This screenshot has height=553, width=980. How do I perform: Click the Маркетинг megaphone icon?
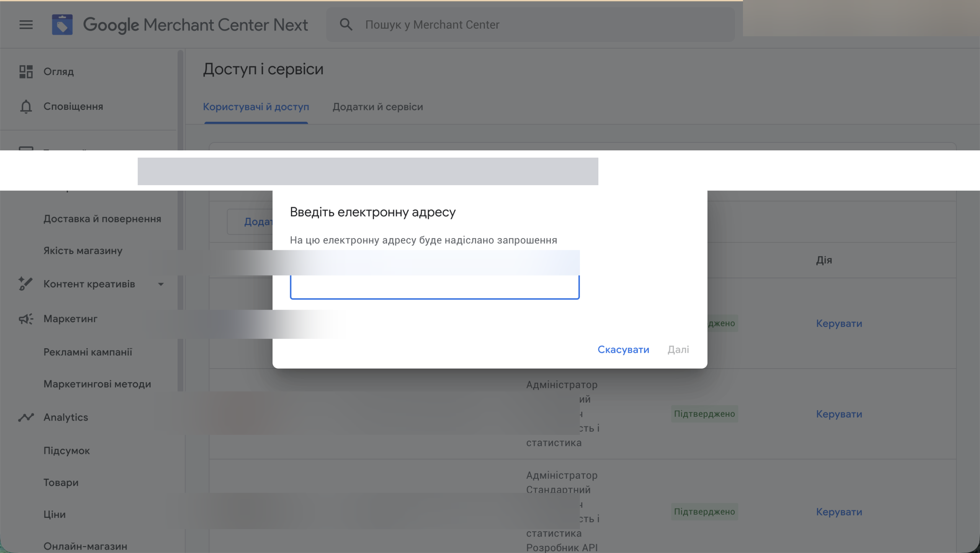pos(26,319)
